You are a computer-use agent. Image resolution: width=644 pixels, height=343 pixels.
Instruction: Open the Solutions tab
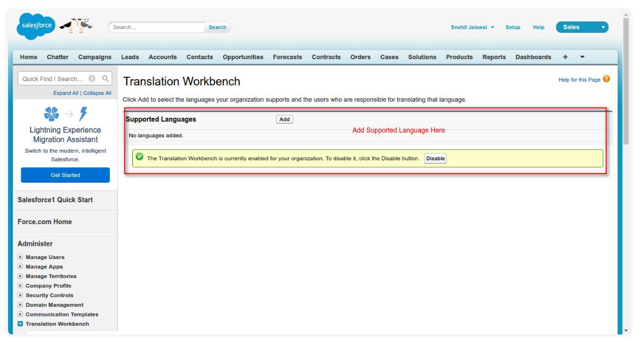pos(422,57)
